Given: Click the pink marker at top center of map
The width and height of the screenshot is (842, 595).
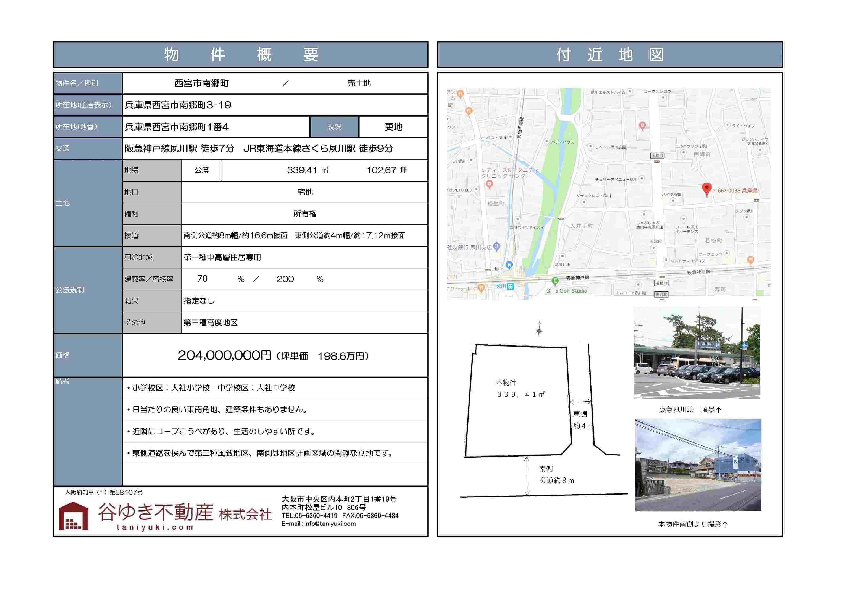Looking at the screenshot, I should pos(641,126).
